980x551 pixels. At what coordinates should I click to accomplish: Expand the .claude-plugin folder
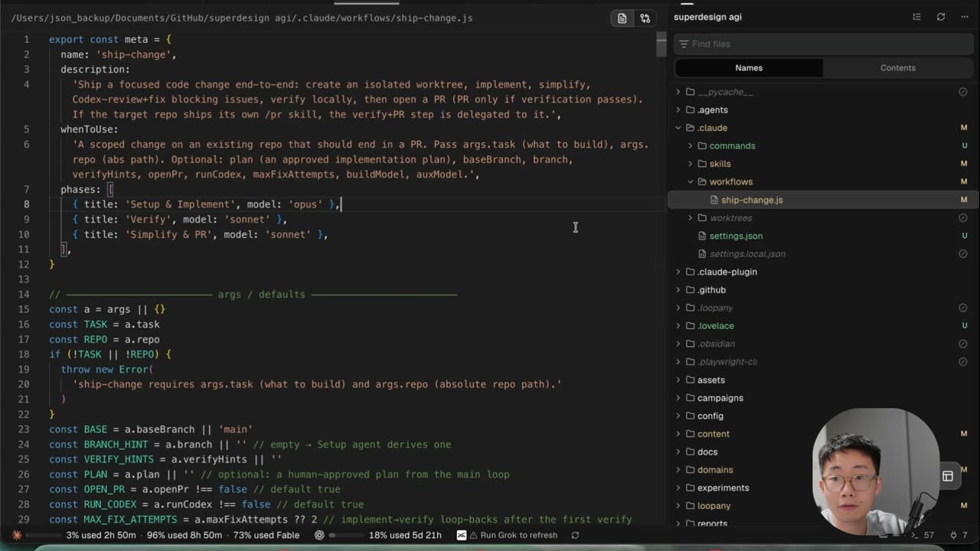pos(678,272)
